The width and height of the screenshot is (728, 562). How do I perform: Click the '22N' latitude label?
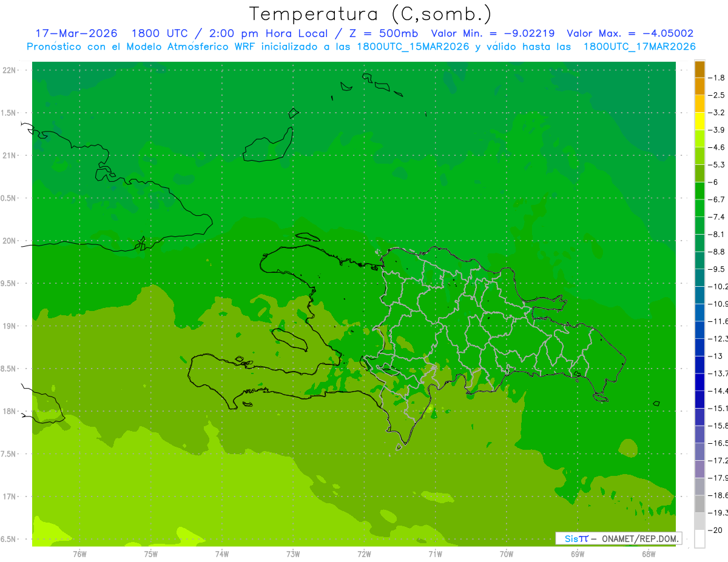coord(10,70)
